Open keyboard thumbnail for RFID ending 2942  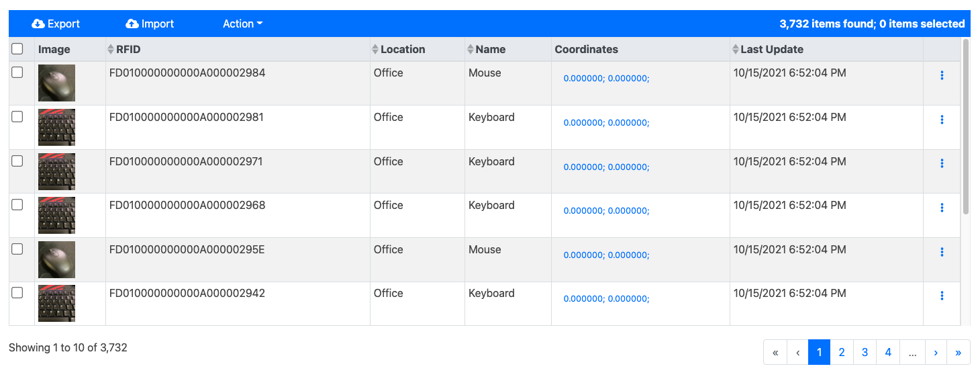click(56, 304)
